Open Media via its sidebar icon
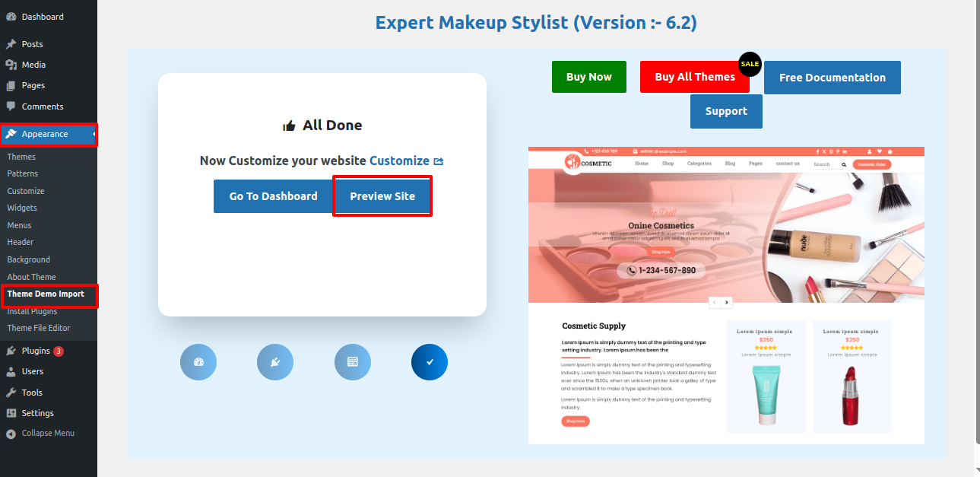This screenshot has width=980, height=477. point(11,65)
